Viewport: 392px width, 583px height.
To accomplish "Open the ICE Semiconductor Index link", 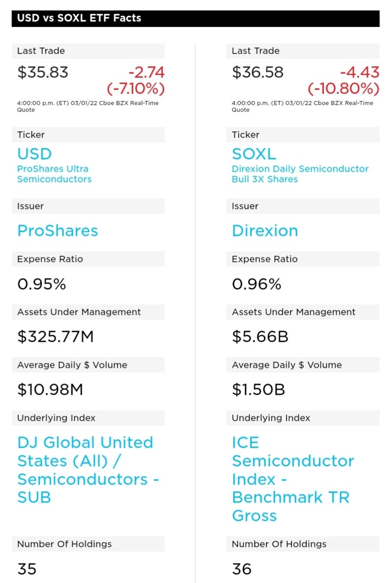I will point(293,479).
